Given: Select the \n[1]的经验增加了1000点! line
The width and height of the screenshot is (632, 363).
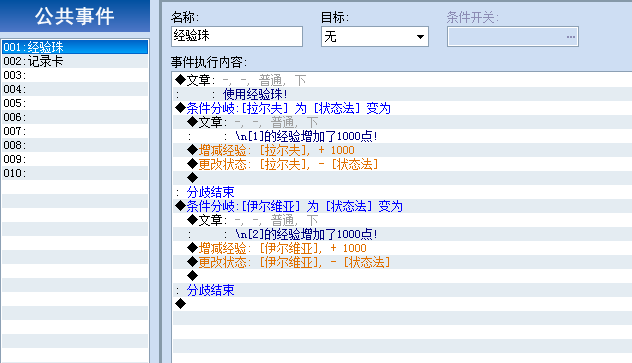Looking at the screenshot, I should pos(402,136).
